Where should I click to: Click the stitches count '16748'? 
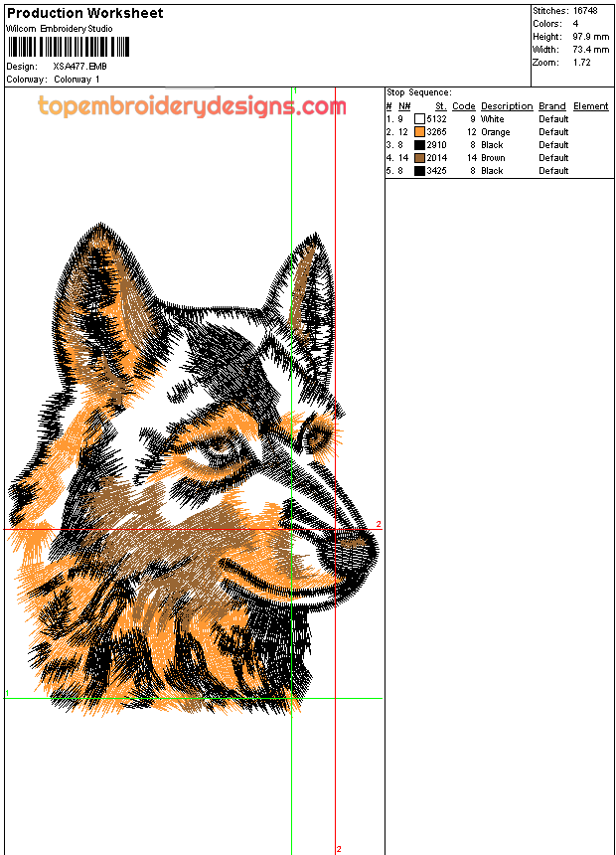(x=585, y=11)
